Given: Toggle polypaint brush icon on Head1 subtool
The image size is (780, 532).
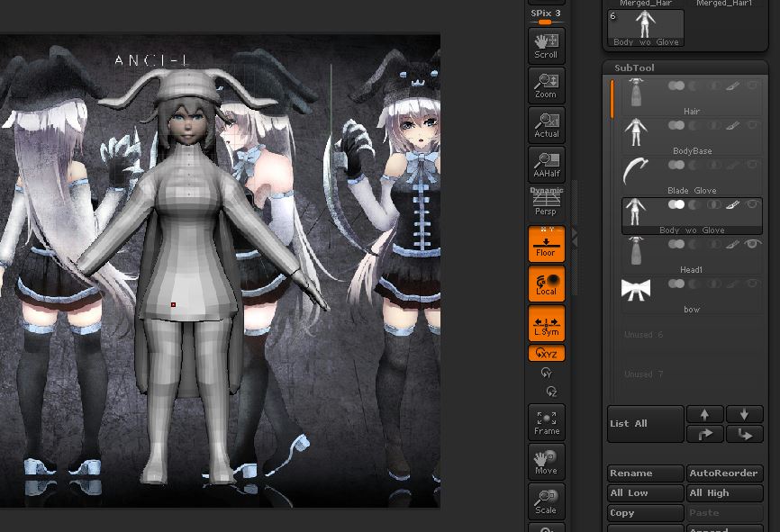Looking at the screenshot, I should (x=733, y=244).
